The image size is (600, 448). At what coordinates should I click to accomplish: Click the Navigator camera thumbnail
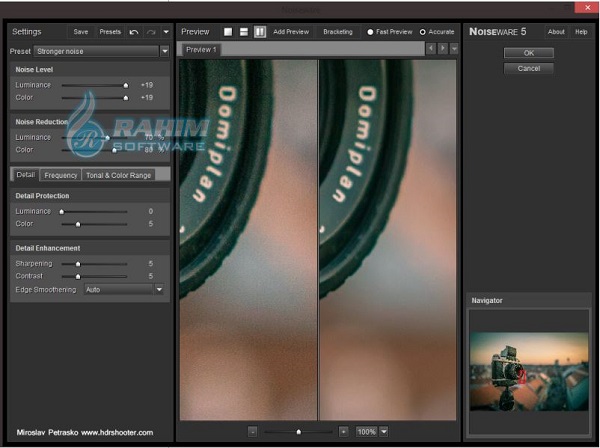click(x=529, y=371)
